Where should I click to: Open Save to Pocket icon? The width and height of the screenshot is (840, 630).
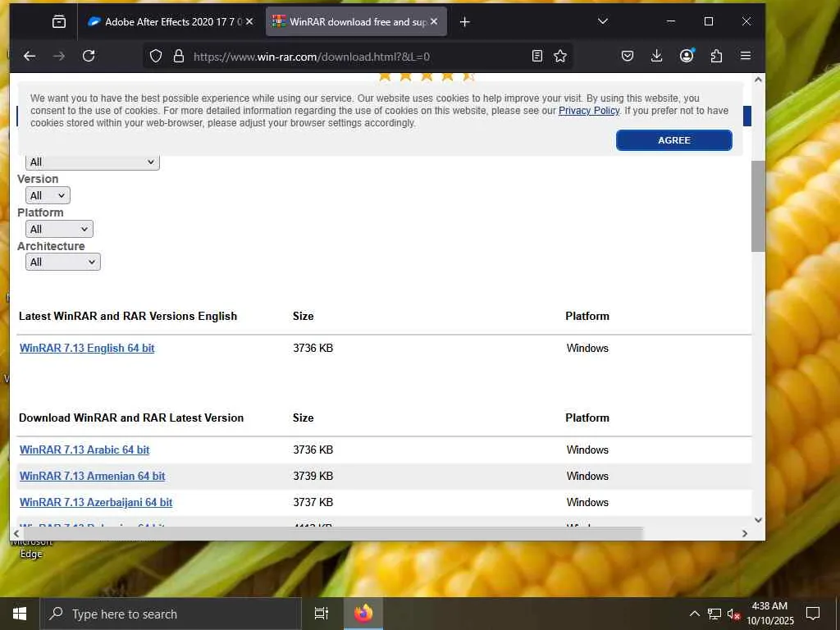point(628,56)
